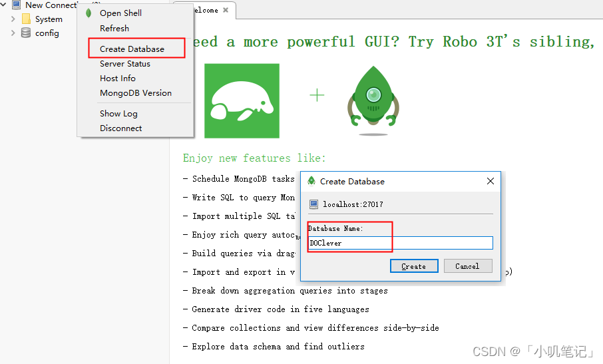
Task: Click the Robo 3T rocket mascot image
Action: pos(373,100)
